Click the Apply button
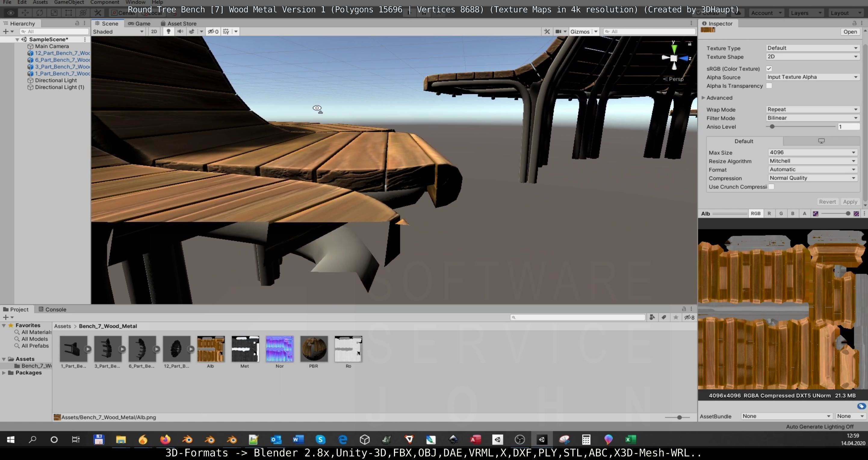This screenshot has width=868, height=460. click(850, 202)
